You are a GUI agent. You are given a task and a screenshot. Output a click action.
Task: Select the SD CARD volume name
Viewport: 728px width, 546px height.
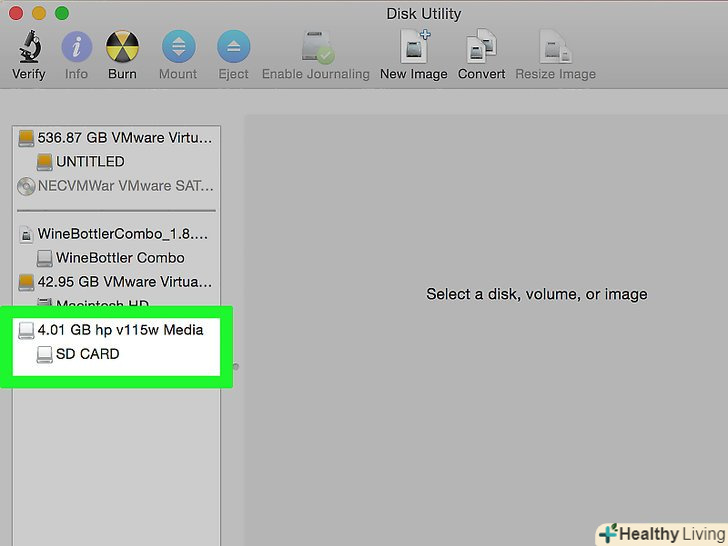pyautogui.click(x=88, y=354)
